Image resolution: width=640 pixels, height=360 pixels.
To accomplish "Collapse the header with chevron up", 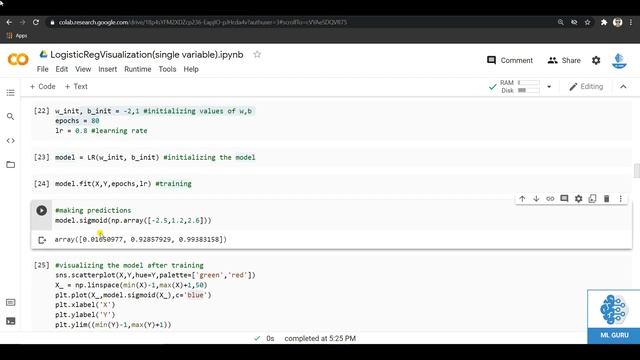I will pyautogui.click(x=623, y=87).
